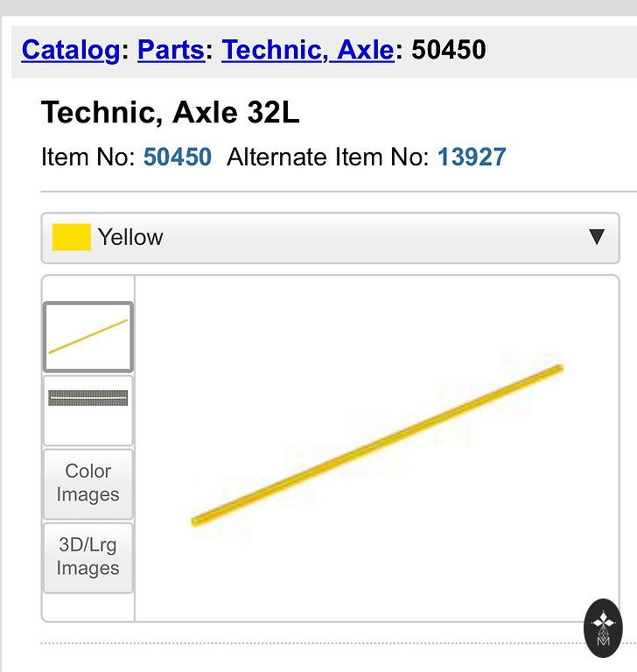Click the yellow color swatch square

point(72,237)
